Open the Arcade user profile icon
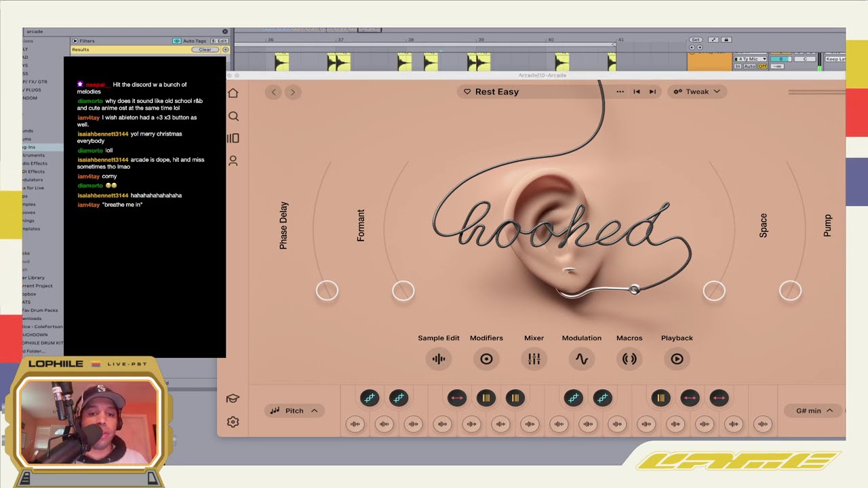The image size is (868, 488). click(x=233, y=161)
